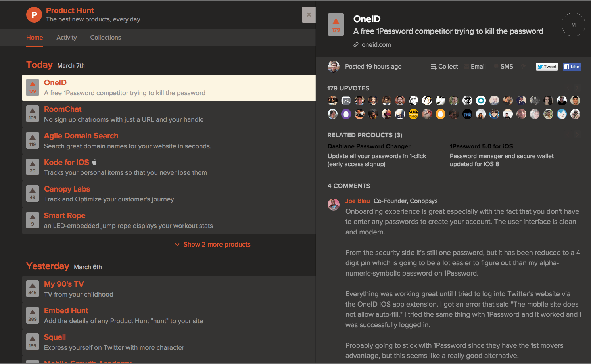Open the Collections tab
The image size is (591, 364).
point(105,37)
